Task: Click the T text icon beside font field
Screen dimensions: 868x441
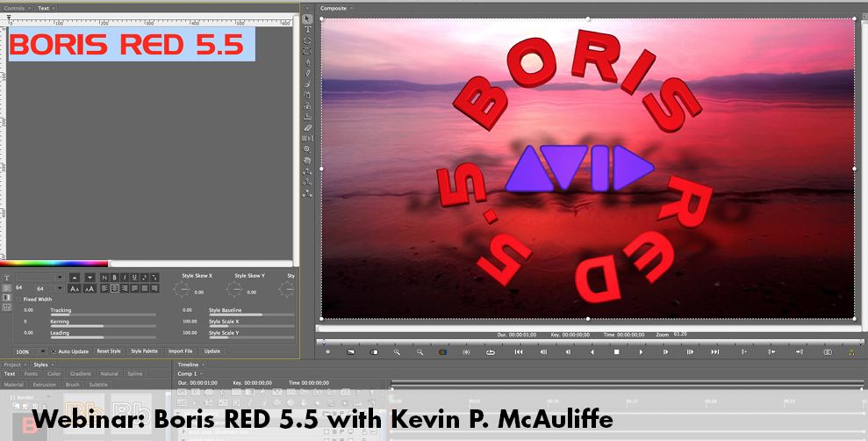Action: click(x=7, y=278)
